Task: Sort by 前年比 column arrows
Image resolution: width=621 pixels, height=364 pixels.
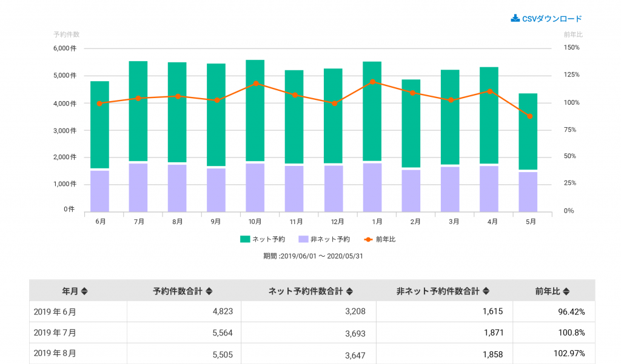Action: tap(566, 291)
